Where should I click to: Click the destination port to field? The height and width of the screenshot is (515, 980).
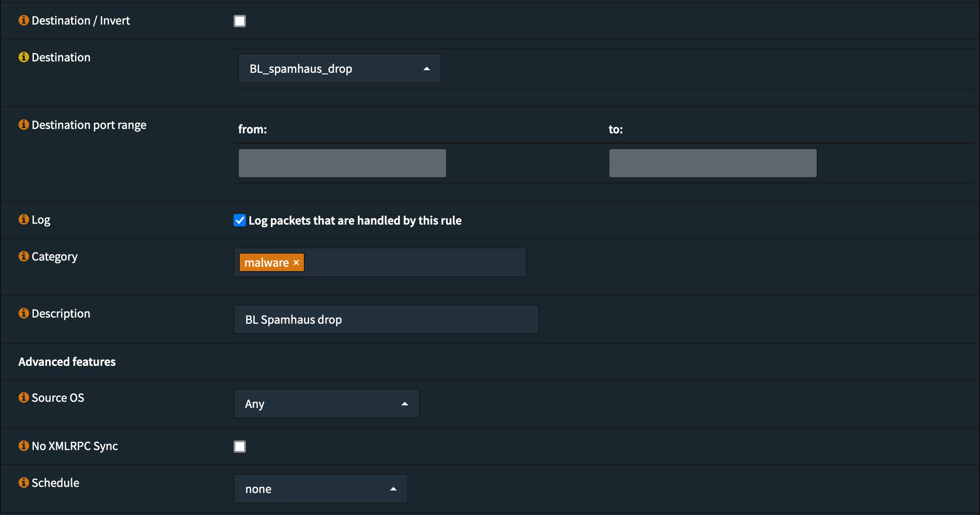coord(713,163)
